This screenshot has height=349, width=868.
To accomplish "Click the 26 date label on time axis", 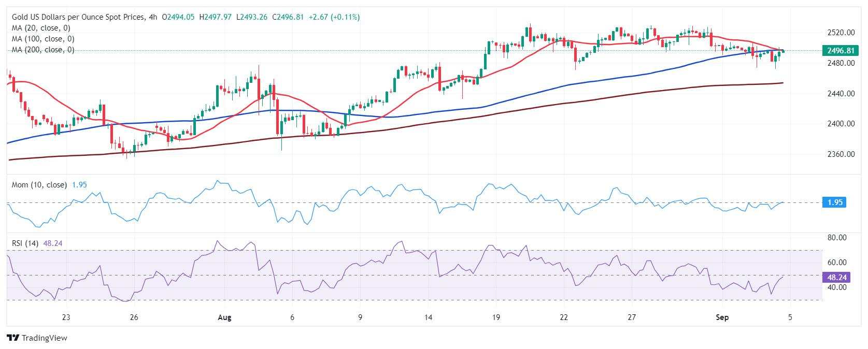I will coord(134,317).
